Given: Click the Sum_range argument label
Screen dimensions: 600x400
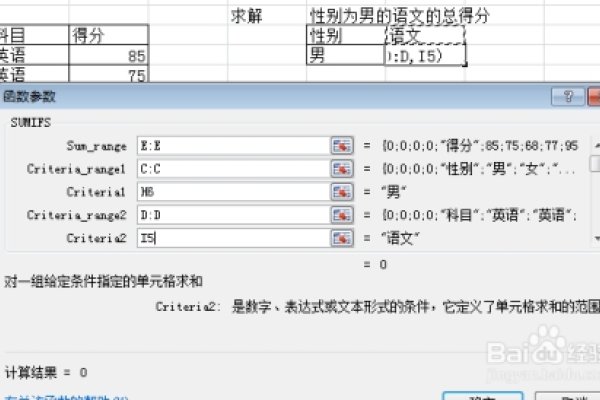Looking at the screenshot, I should (96, 146).
